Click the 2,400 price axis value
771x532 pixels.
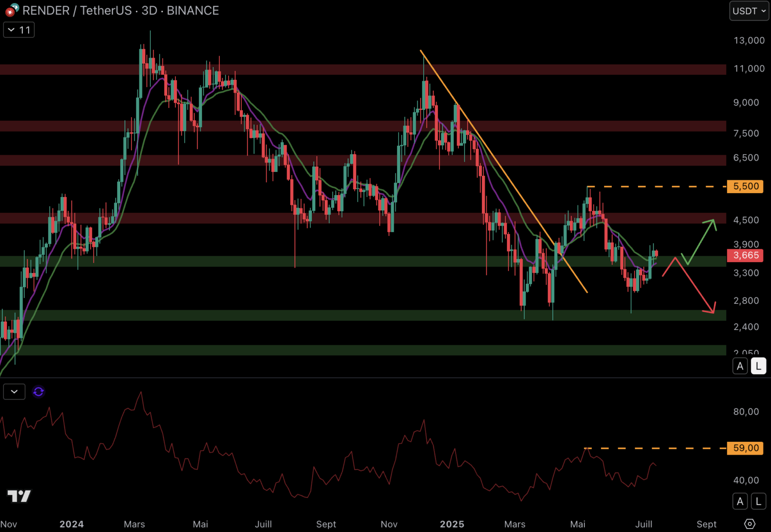tap(746, 327)
